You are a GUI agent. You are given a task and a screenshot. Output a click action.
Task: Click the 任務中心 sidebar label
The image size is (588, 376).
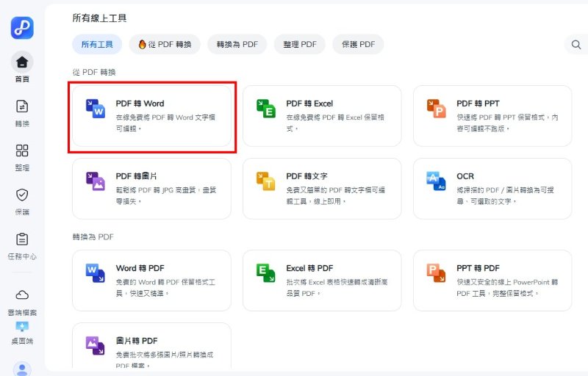[22, 256]
